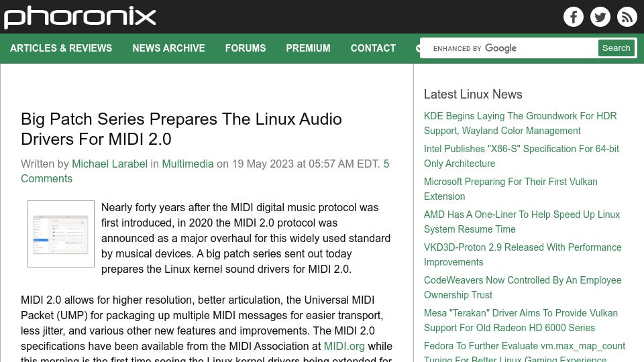The width and height of the screenshot is (644, 362).
Task: Open the Multimedia category link
Action: coord(188,164)
